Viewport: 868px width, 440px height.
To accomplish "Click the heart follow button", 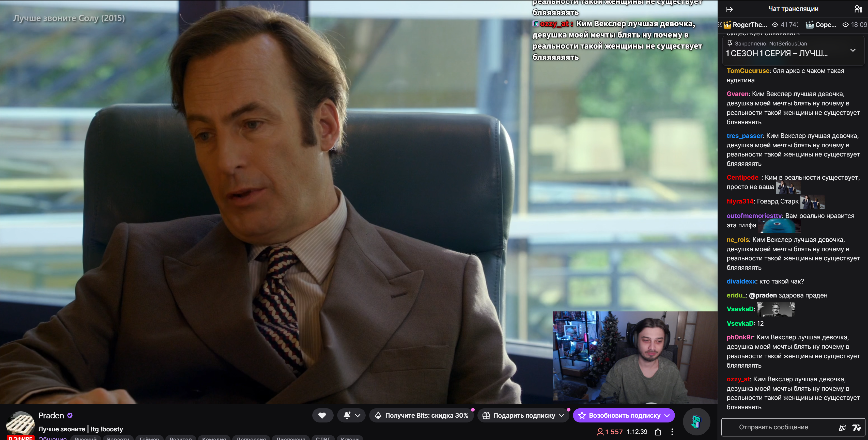I will pyautogui.click(x=322, y=415).
